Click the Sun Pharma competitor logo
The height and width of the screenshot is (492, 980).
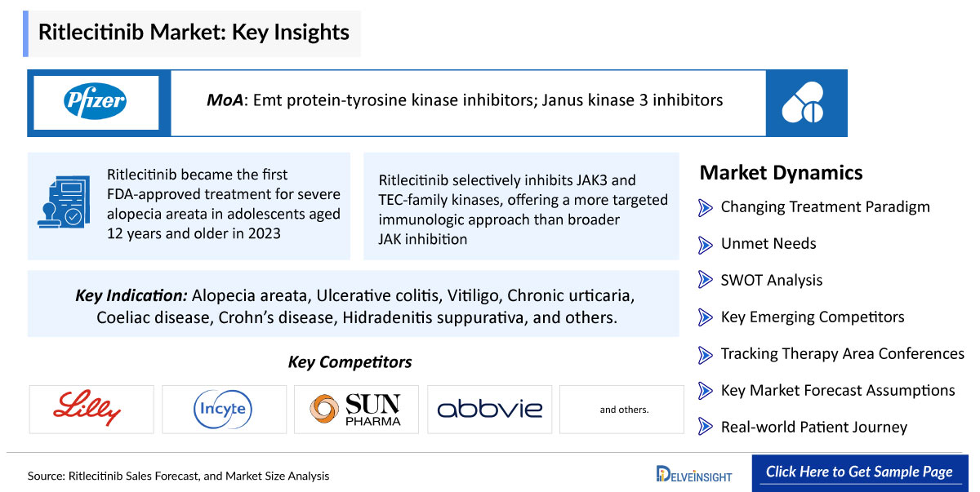click(355, 410)
